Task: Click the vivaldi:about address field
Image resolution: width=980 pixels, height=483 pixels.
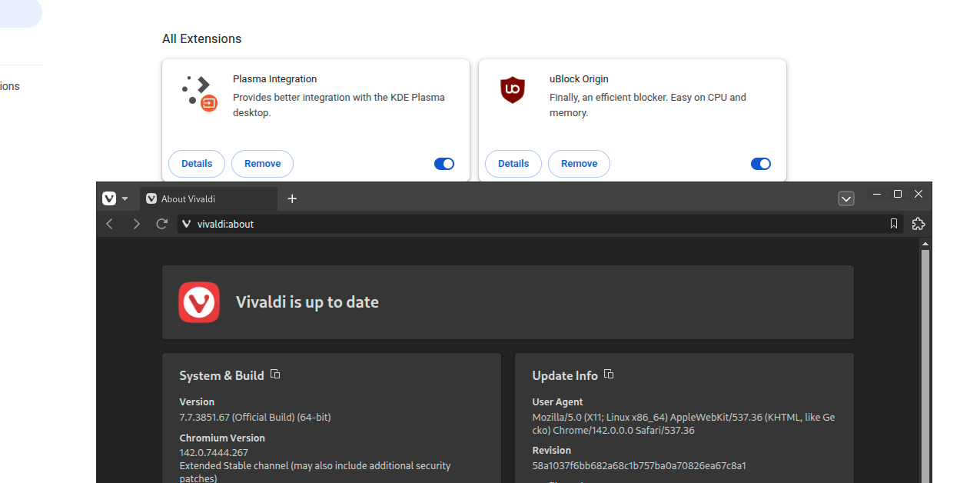Action: 540,224
